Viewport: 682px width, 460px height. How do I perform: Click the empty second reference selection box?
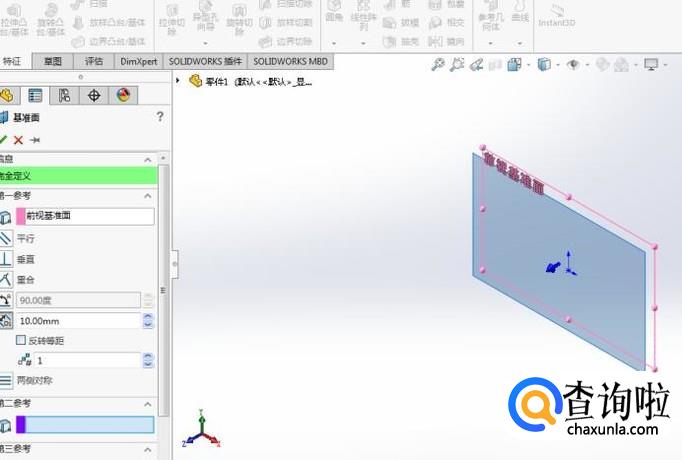(85, 425)
